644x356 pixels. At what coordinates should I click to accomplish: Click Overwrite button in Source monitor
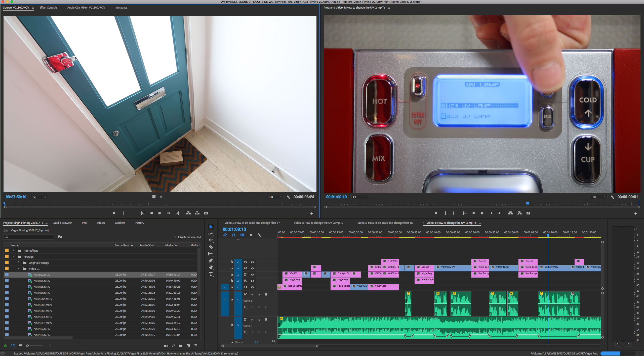(197, 213)
